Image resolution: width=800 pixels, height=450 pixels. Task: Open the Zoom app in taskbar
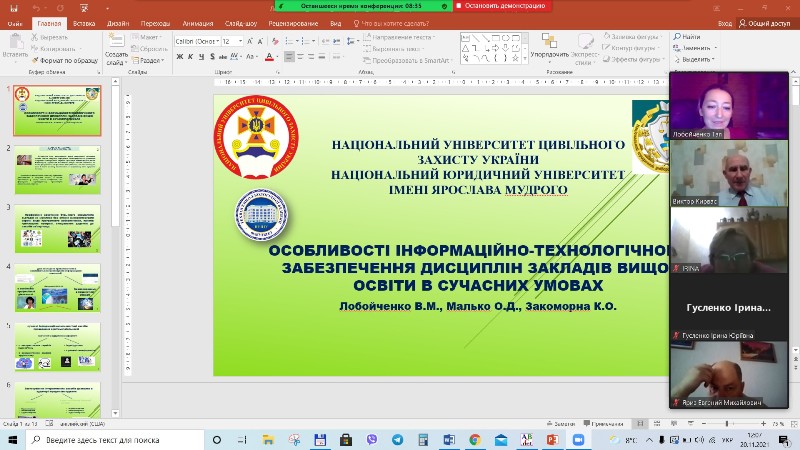(575, 439)
